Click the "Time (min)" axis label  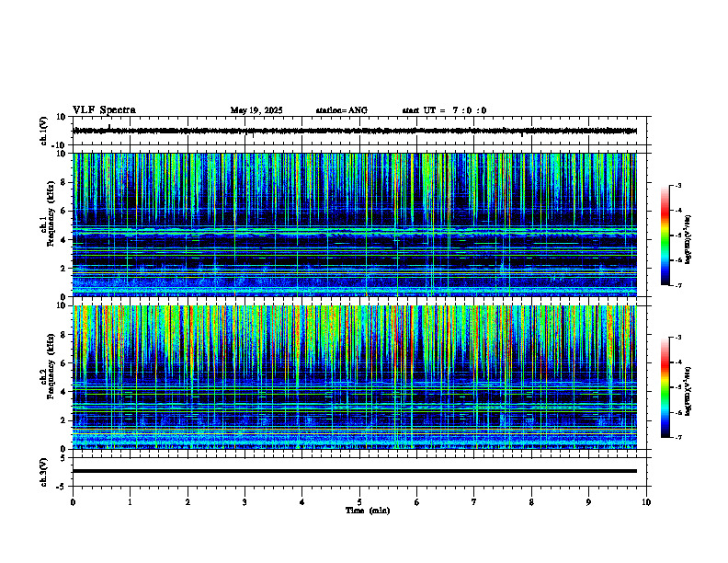[x=368, y=511]
